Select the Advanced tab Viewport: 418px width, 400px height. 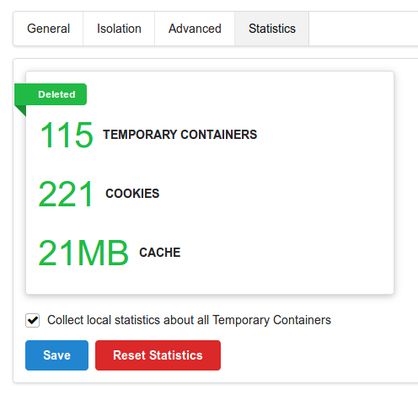pos(195,29)
